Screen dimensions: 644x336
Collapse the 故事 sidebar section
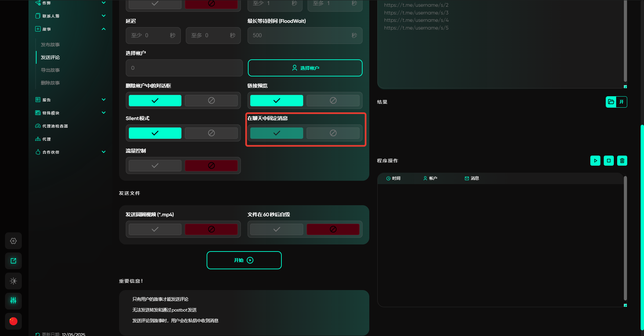[x=104, y=29]
